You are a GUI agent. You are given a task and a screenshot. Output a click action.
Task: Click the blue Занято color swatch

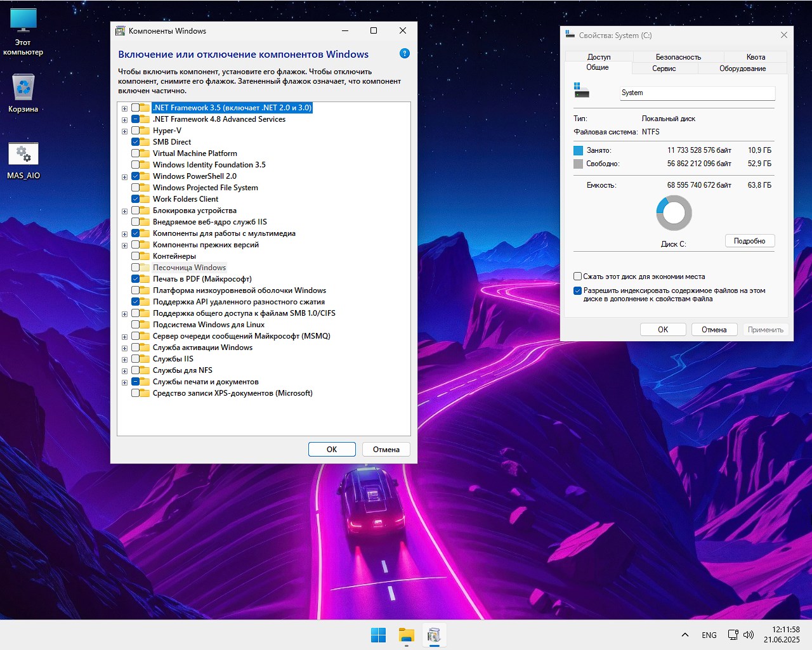tap(578, 150)
